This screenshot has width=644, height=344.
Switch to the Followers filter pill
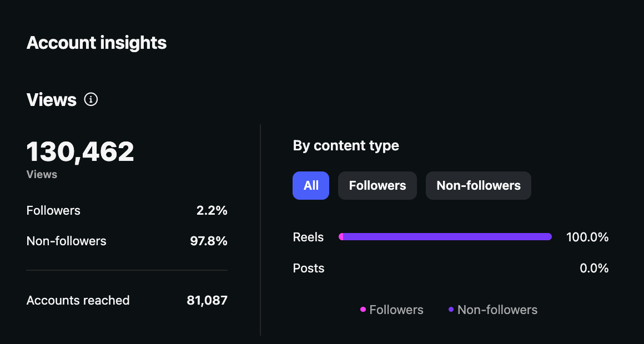(x=378, y=185)
